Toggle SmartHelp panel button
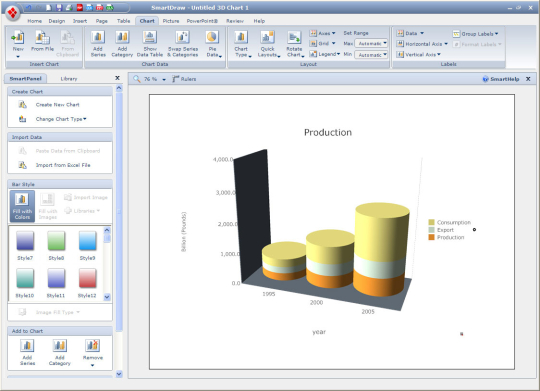The image size is (540, 391). (500, 79)
